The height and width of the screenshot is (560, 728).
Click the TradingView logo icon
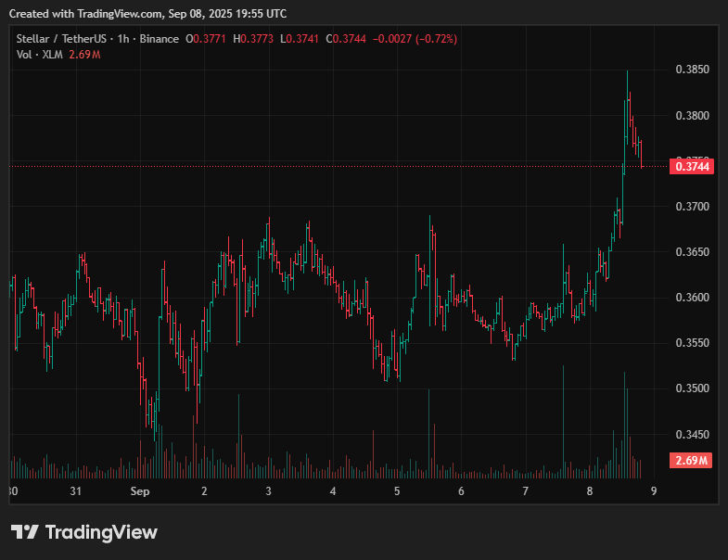(24, 532)
